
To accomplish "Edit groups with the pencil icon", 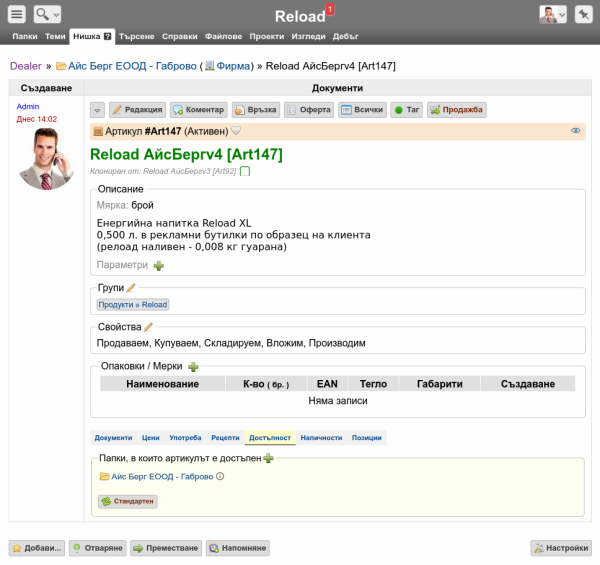I will (x=131, y=288).
